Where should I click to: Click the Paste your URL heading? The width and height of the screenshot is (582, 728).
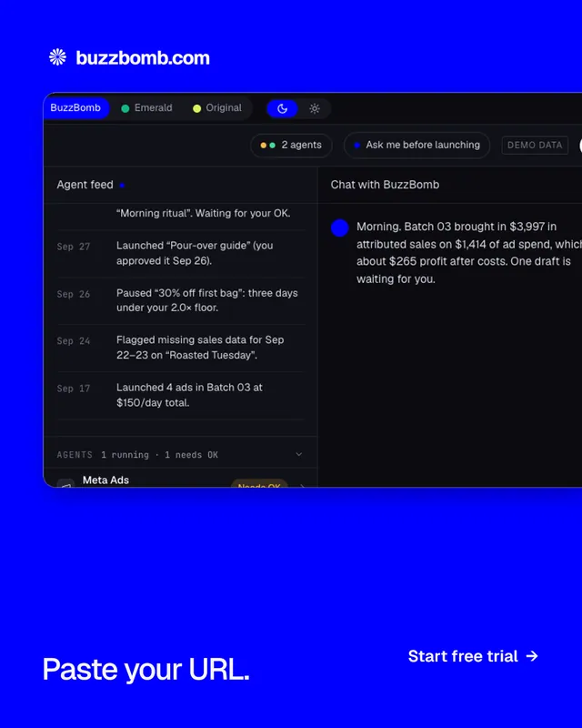[145, 669]
